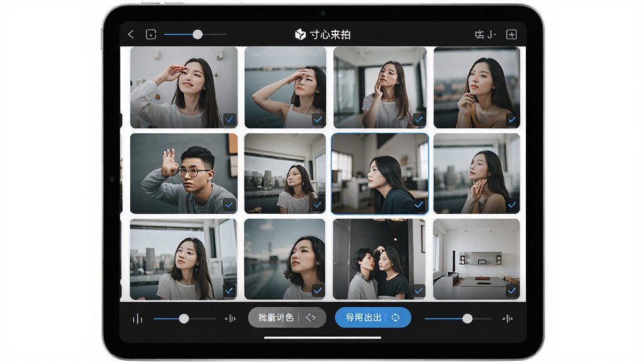Click the 寸心来拍 title text
Screen dimensions: 644x362
click(330, 35)
